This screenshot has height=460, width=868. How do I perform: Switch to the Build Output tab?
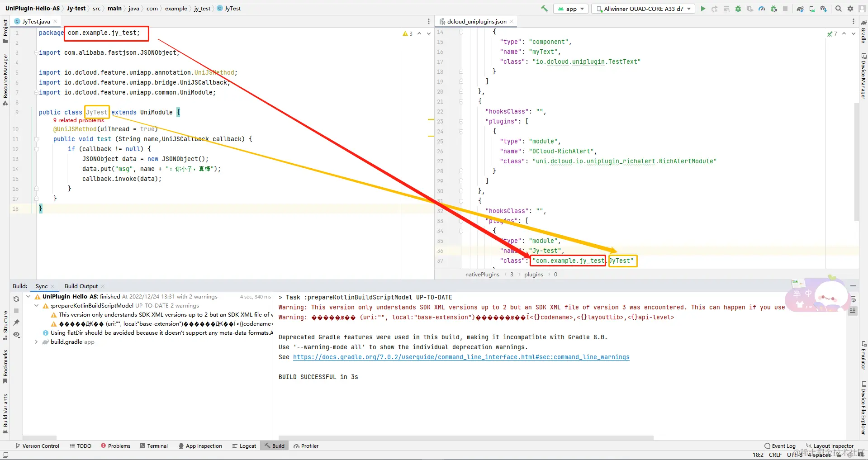[81, 286]
